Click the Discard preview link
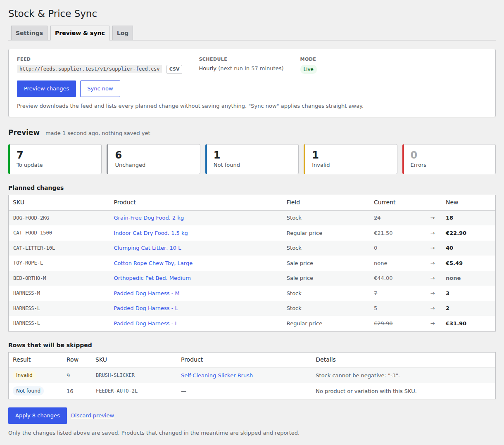Viewport: 504px width, 445px height. point(93,416)
